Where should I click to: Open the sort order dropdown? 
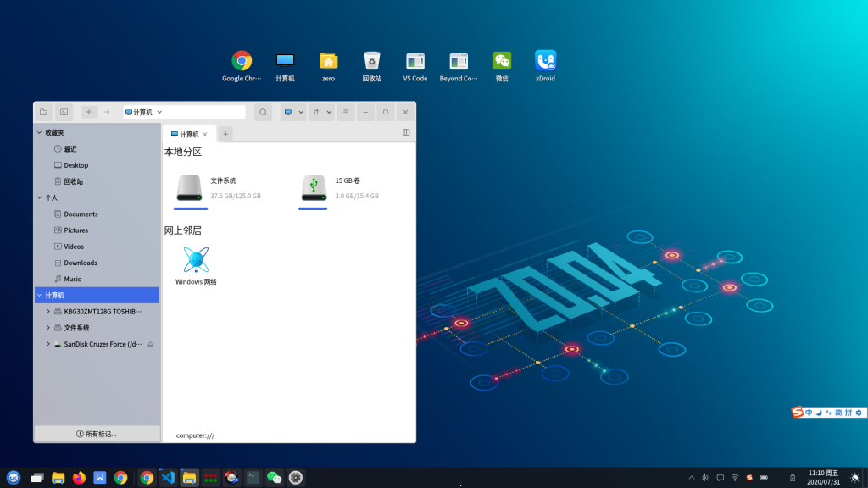320,112
